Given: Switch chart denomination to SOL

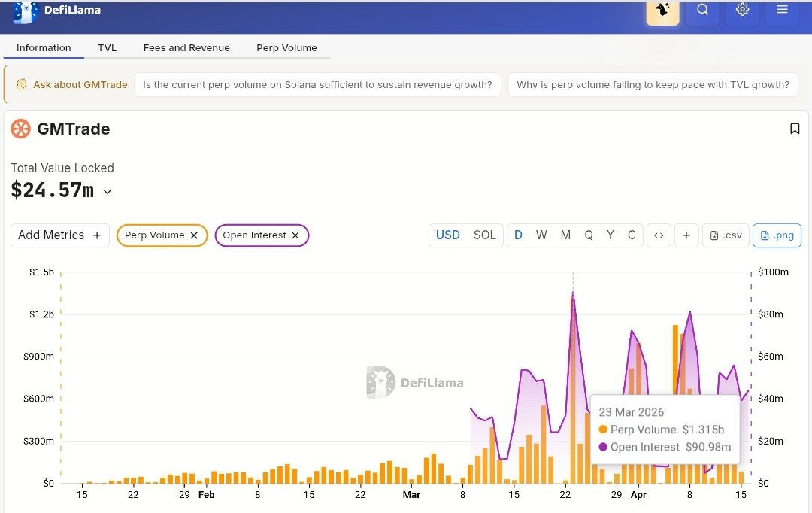Looking at the screenshot, I should [485, 235].
